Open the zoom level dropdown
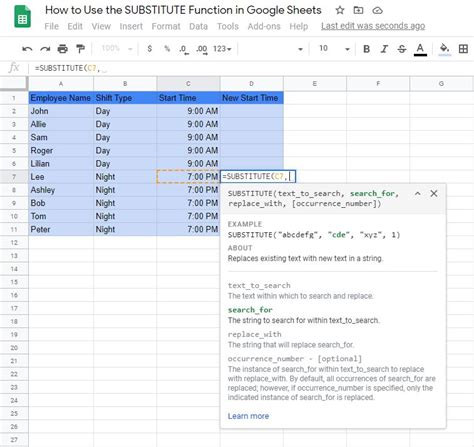This screenshot has height=447, width=474. [x=117, y=49]
